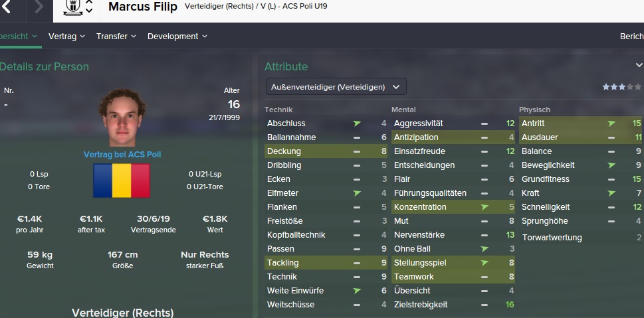Open the Development menu

tap(177, 37)
